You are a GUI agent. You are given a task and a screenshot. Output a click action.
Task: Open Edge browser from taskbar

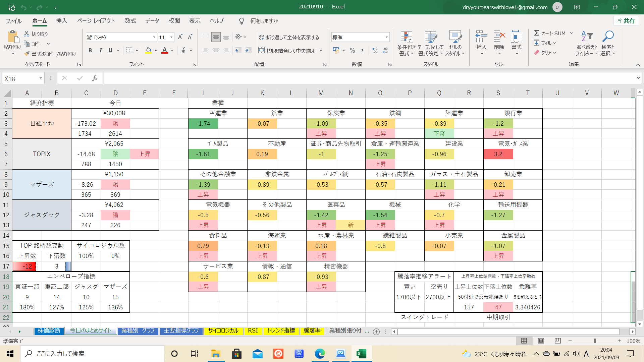(320, 354)
